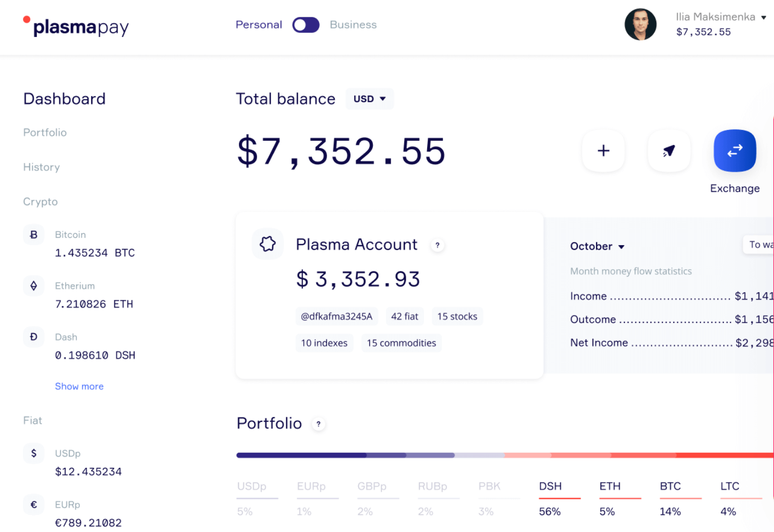Click Show more crypto link
Image resolution: width=774 pixels, height=532 pixels.
pos(79,386)
